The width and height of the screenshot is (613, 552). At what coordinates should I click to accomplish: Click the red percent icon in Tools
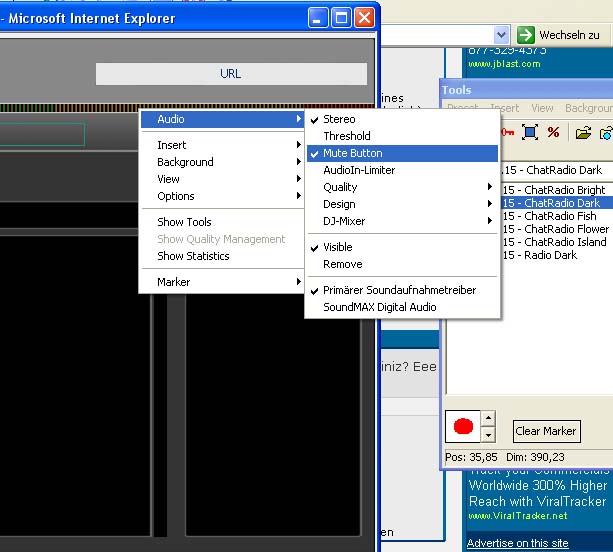click(553, 132)
